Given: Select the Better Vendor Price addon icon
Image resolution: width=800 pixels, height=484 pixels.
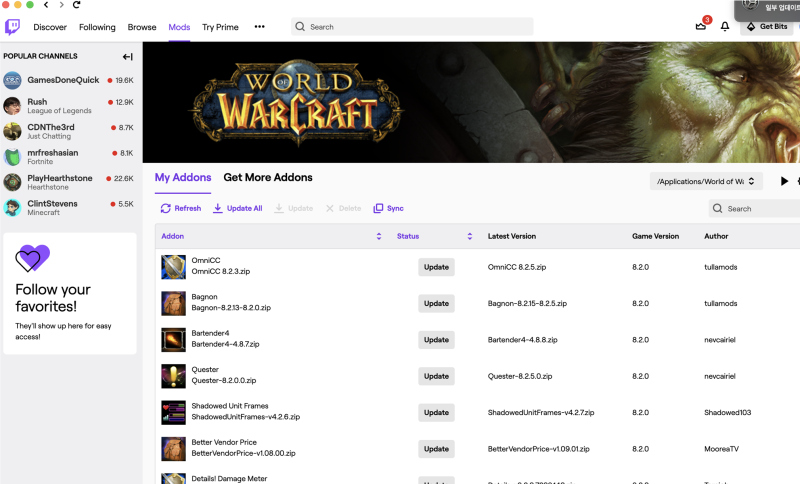Looking at the screenshot, I should [x=173, y=449].
